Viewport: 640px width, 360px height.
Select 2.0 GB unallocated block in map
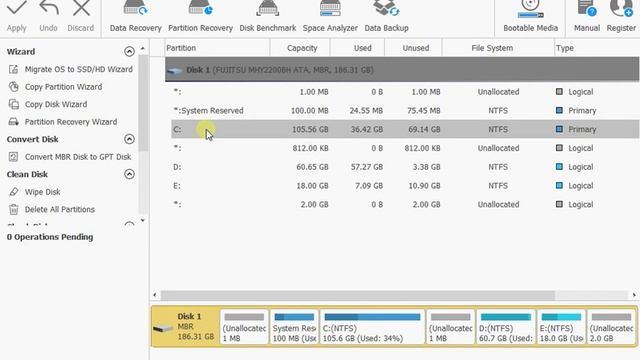[x=611, y=327]
